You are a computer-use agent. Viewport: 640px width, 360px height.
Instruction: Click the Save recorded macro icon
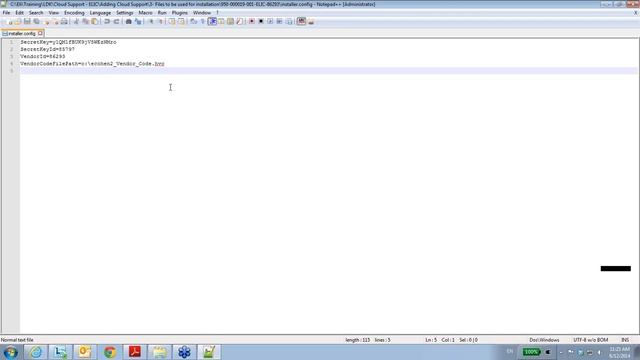tap(289, 21)
